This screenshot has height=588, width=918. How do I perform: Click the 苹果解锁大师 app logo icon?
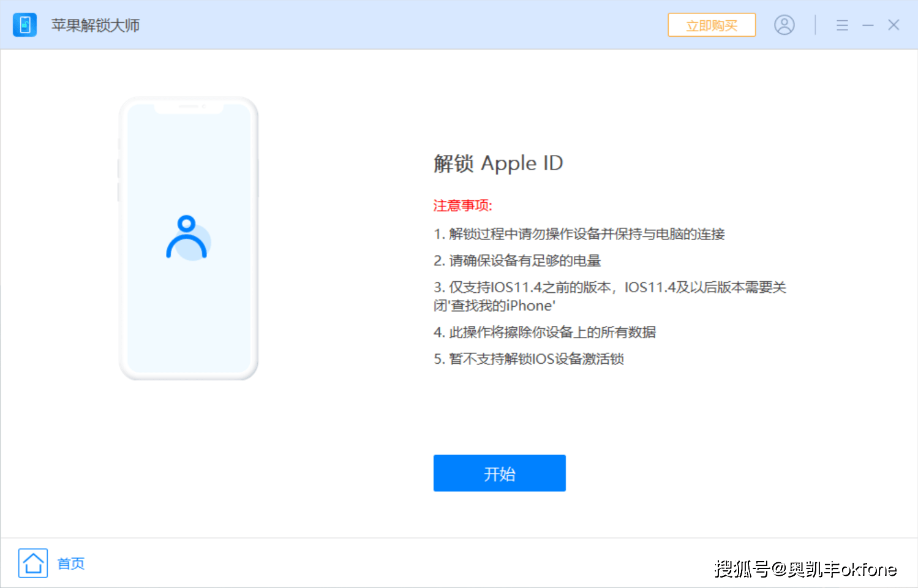(x=24, y=25)
